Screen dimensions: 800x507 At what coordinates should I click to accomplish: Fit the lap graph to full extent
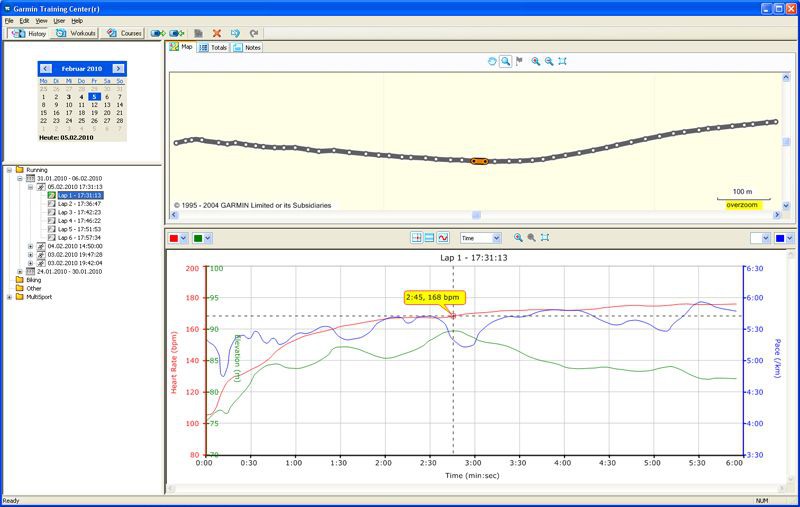545,238
